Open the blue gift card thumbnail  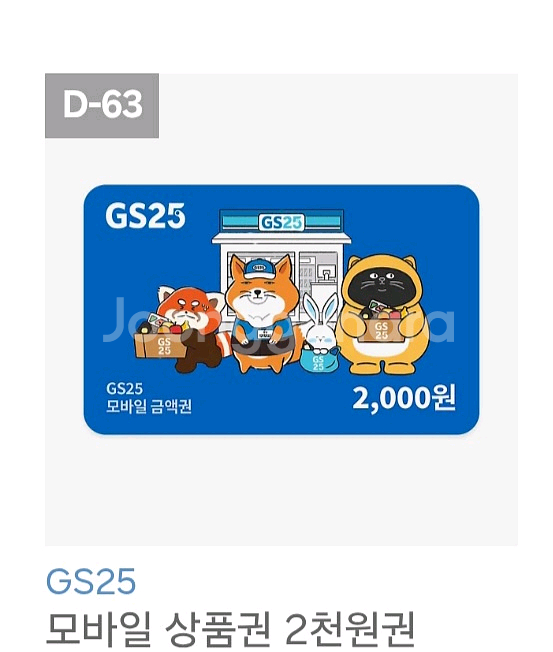click(x=281, y=310)
